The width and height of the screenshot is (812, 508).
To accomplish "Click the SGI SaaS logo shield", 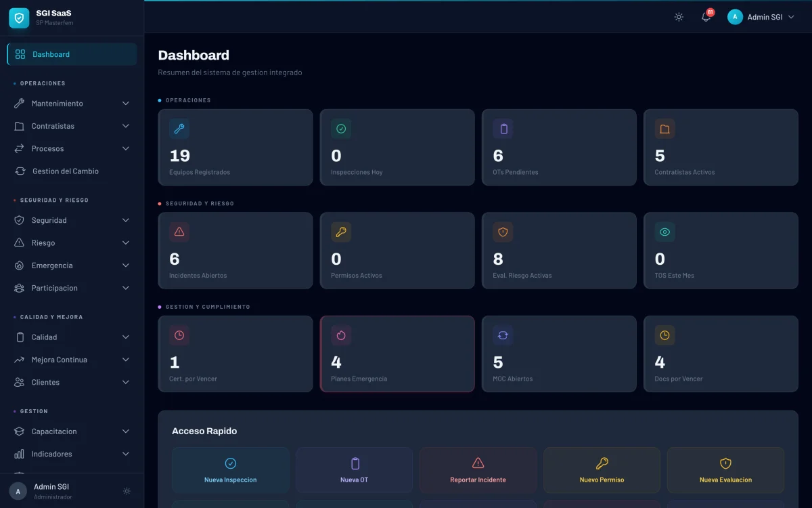I will click(18, 18).
